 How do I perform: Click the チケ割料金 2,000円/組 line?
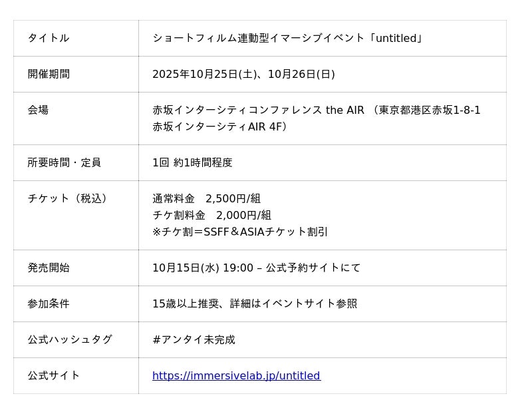[211, 215]
